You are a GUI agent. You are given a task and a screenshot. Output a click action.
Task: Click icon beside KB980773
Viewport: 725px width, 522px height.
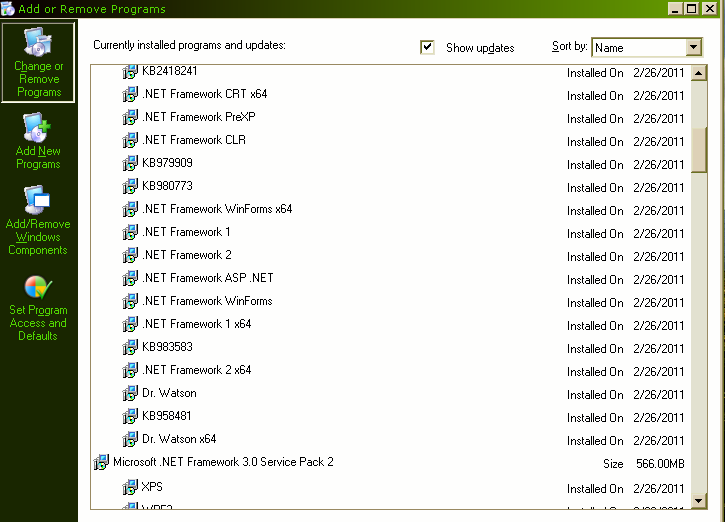click(130, 186)
